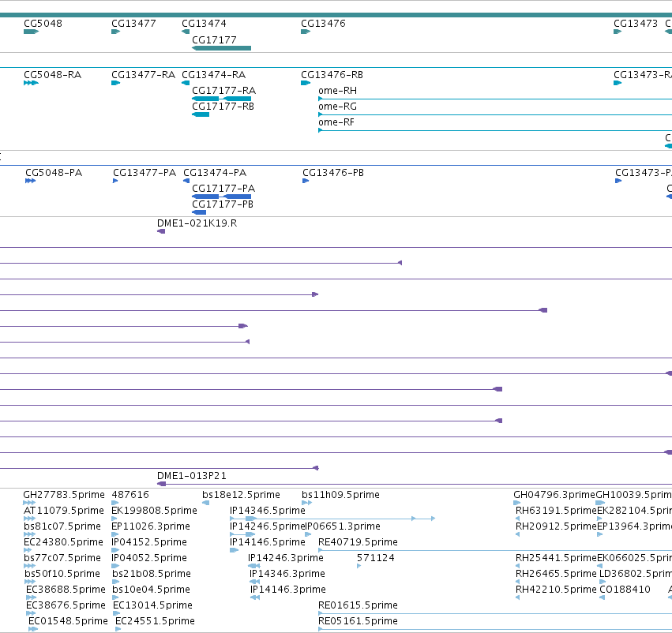Screen dimensions: 672x633
Task: Open the IP04152.5prime EST label
Action: pyautogui.click(x=149, y=543)
